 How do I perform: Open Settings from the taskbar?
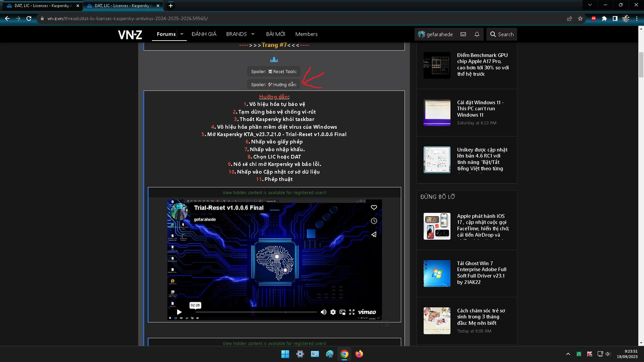pos(300,354)
